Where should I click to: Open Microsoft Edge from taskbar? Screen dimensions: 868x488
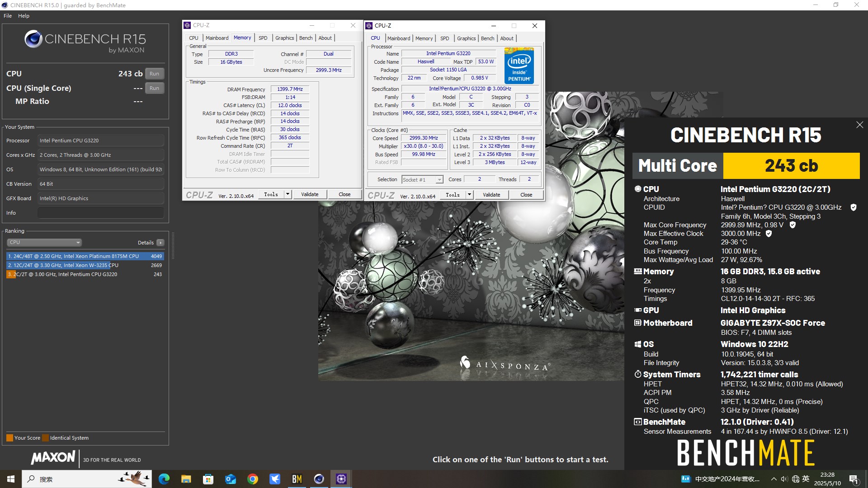(x=164, y=479)
